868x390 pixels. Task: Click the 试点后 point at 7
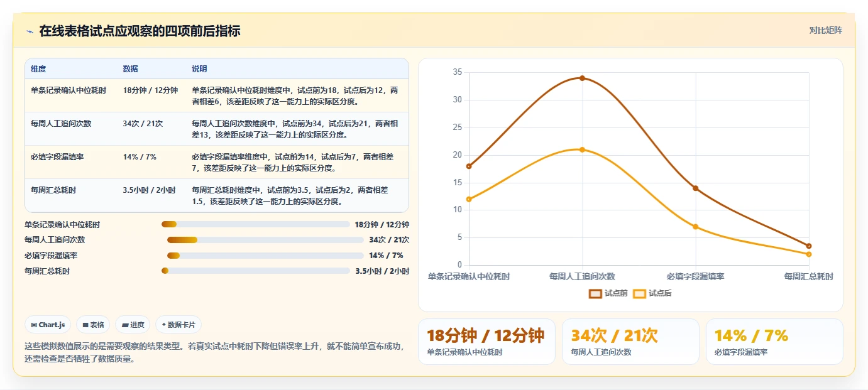pyautogui.click(x=695, y=227)
